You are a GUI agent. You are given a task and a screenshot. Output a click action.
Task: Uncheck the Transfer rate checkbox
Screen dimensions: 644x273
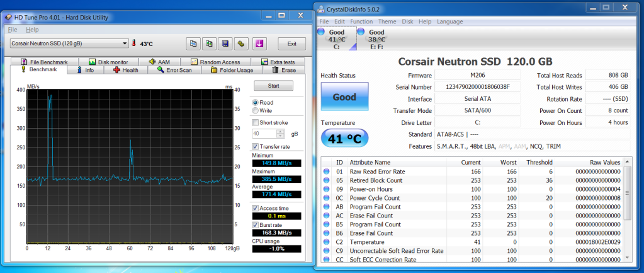pyautogui.click(x=255, y=146)
